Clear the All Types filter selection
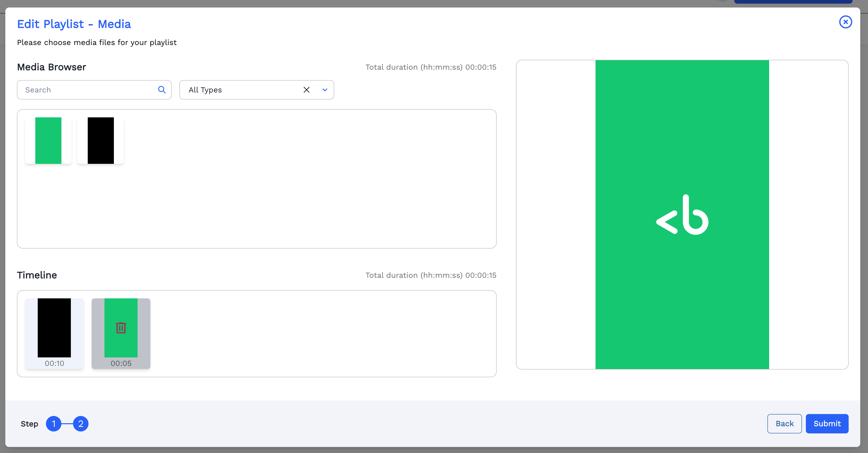The height and width of the screenshot is (453, 868). (x=306, y=90)
